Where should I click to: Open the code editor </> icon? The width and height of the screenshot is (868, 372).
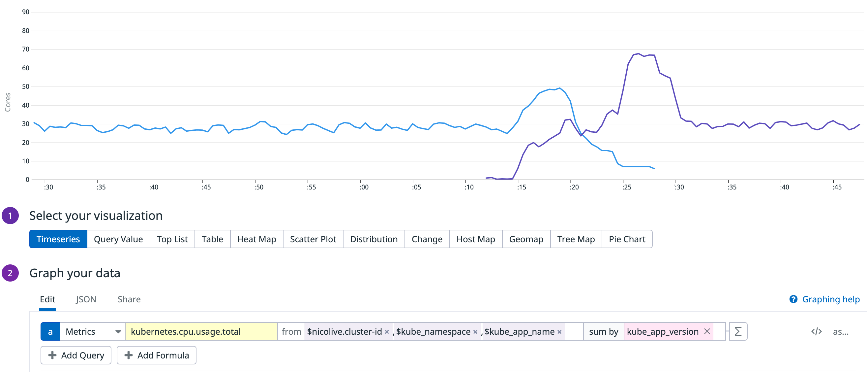click(x=816, y=331)
